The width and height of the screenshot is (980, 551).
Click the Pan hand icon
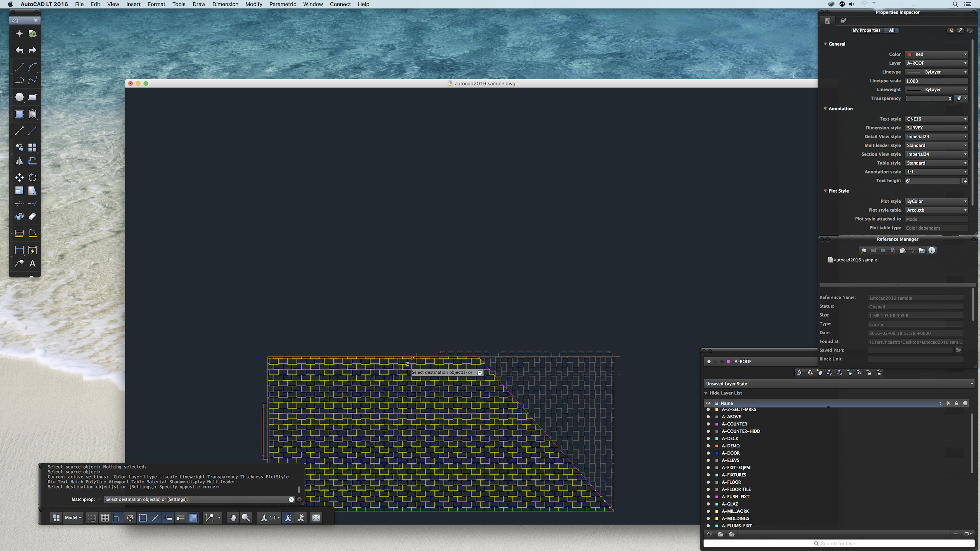tap(233, 518)
